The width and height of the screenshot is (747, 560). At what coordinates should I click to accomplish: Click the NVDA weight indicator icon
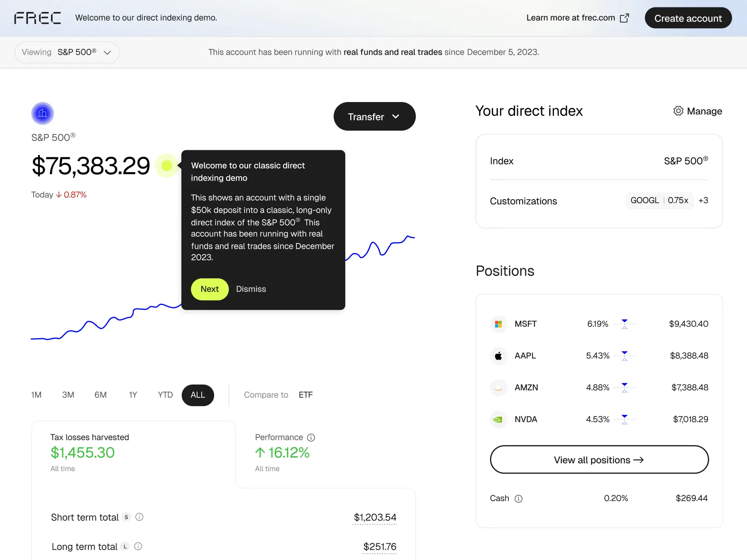click(625, 419)
